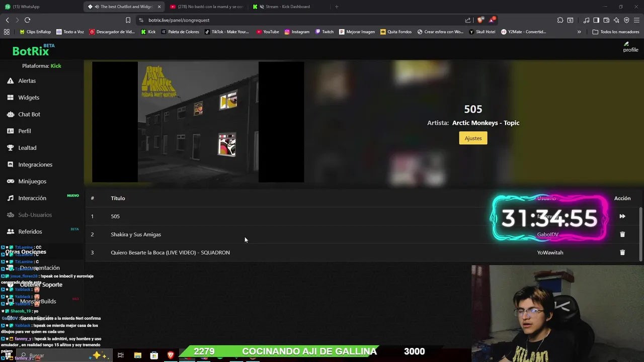The width and height of the screenshot is (644, 362).
Task: Click the share page icon
Action: tap(468, 20)
